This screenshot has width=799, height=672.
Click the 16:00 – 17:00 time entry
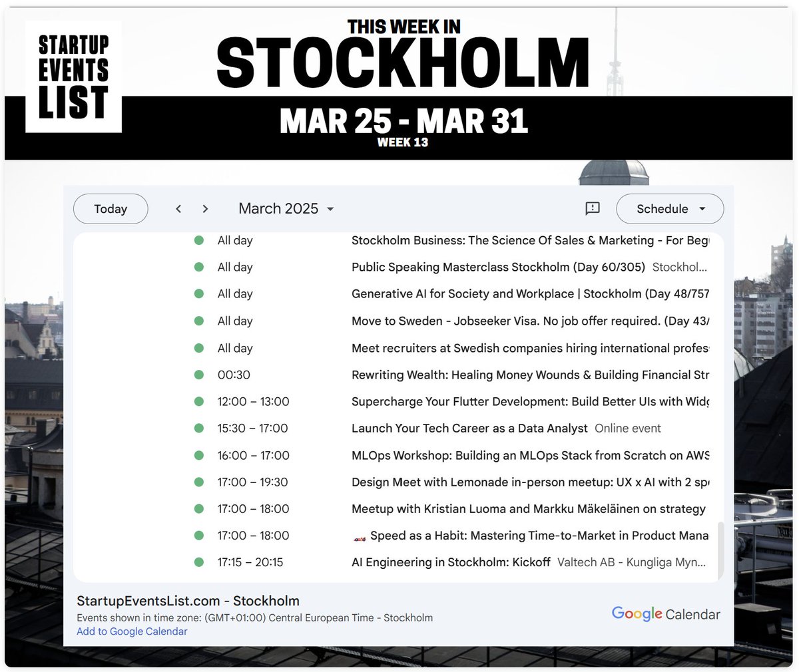(253, 455)
